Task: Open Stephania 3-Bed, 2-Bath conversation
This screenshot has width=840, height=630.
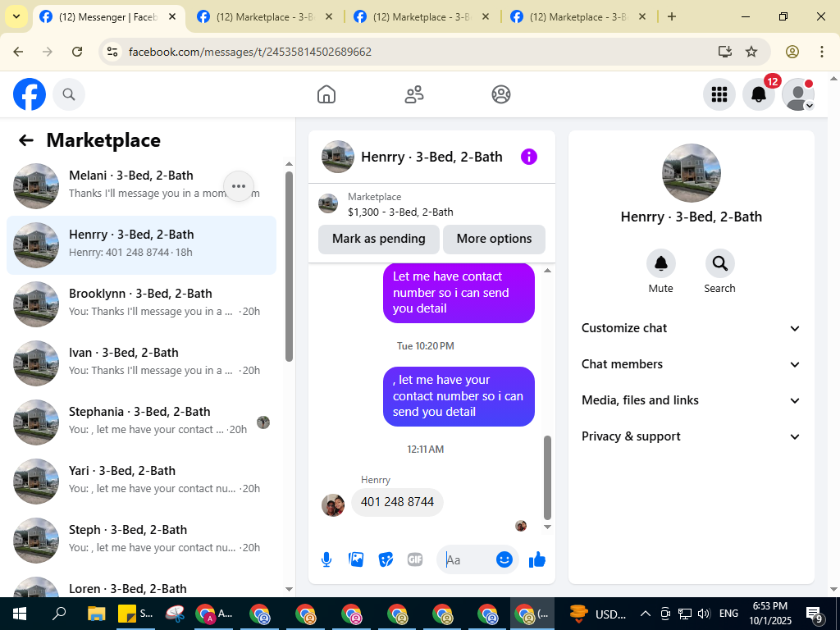Action: (x=141, y=422)
